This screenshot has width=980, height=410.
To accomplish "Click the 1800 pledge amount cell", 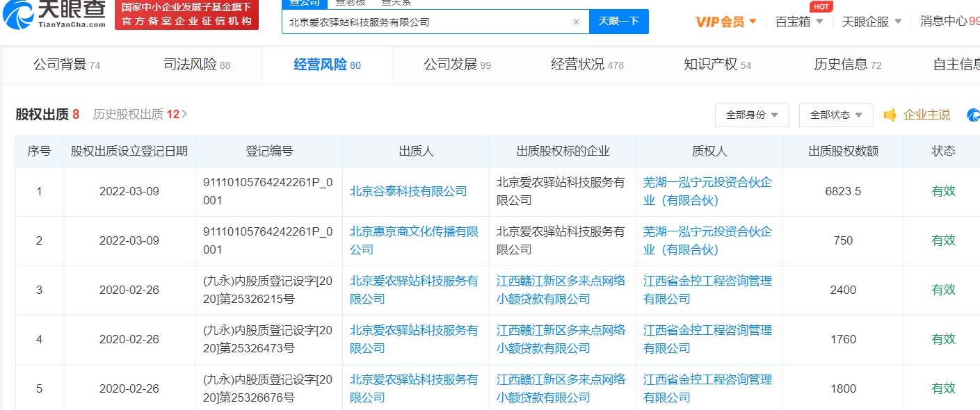I will (843, 388).
